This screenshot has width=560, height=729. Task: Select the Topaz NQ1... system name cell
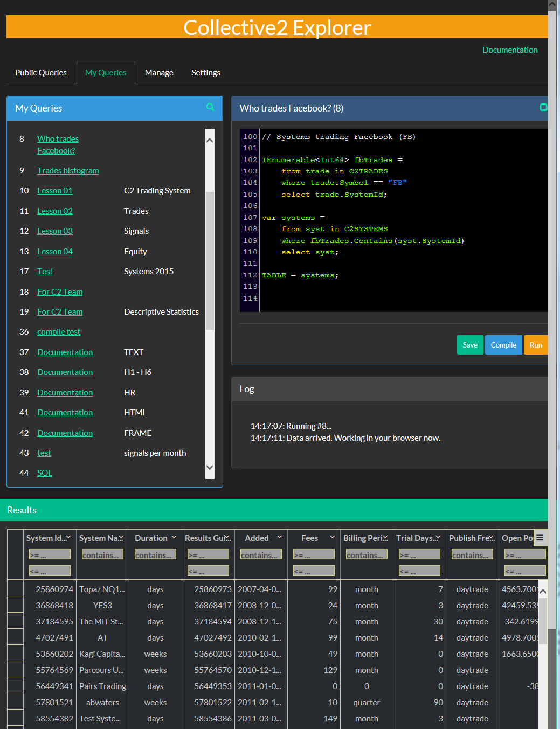[x=102, y=589]
